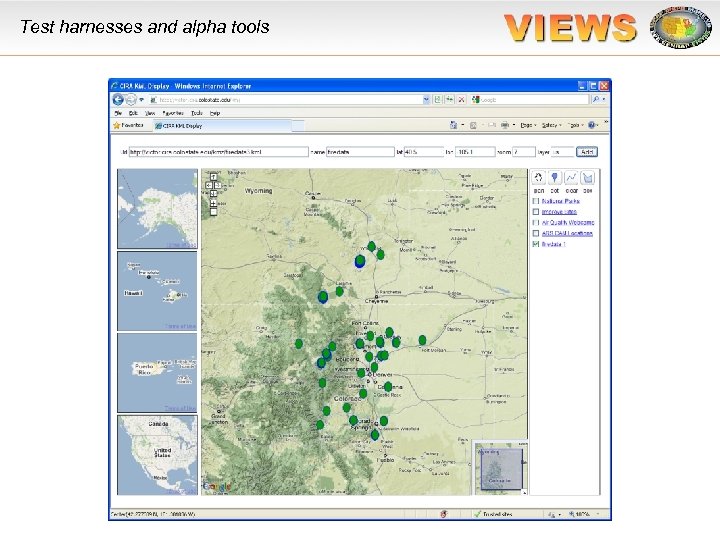Click the United States inset map thumbnail
720x540 pixels.
click(x=158, y=455)
